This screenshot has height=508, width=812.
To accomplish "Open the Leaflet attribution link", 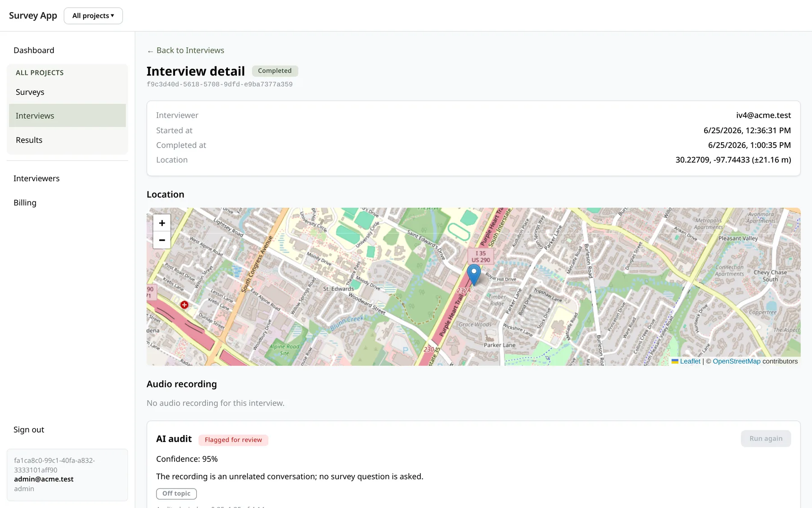I will 690,361.
